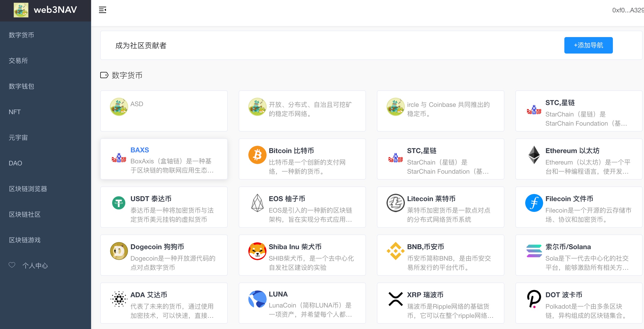This screenshot has width=644, height=329.
Task: Select NFT in the sidebar menu
Action: [x=14, y=112]
